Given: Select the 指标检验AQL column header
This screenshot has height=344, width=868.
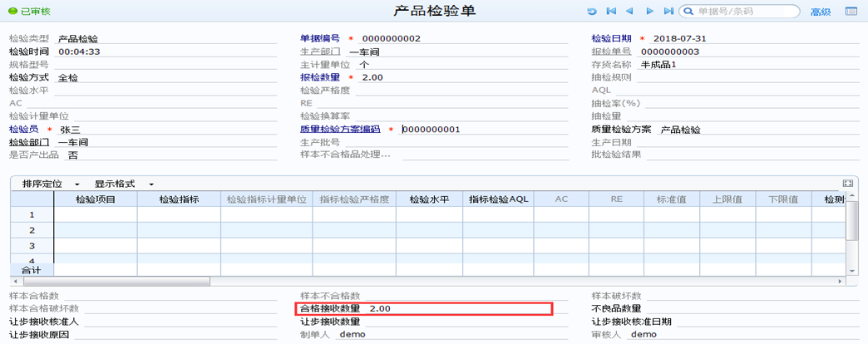Looking at the screenshot, I should tap(498, 199).
